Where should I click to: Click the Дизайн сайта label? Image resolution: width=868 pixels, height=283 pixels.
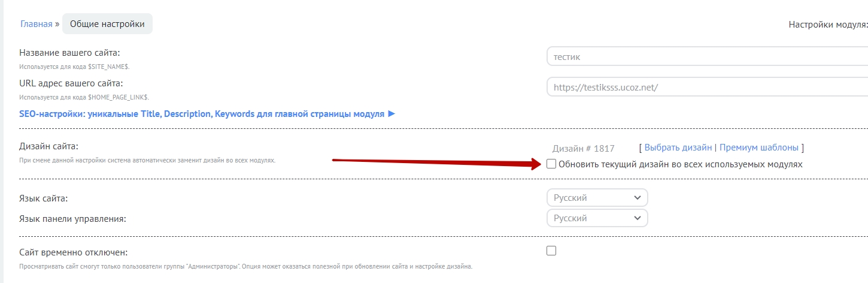coord(49,146)
